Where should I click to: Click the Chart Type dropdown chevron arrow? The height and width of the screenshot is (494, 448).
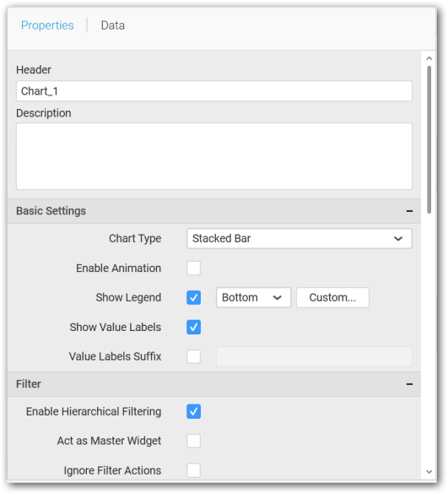[398, 238]
